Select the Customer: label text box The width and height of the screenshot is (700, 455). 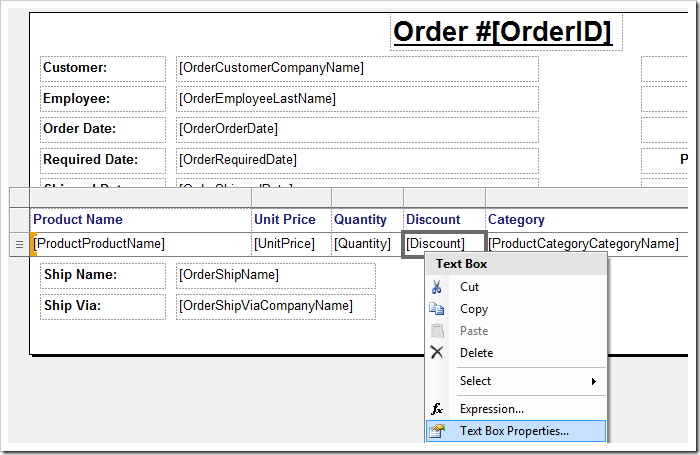[103, 69]
